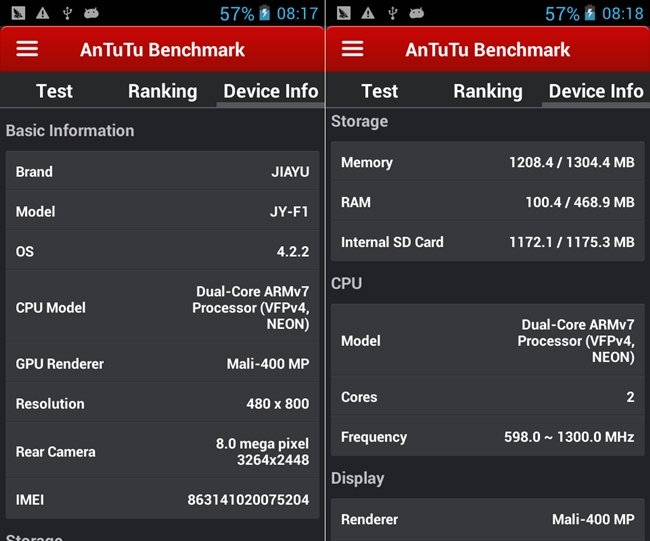
Task: Tap the Frequency 598.0 ~ 1300.0 MHz row
Action: (487, 437)
